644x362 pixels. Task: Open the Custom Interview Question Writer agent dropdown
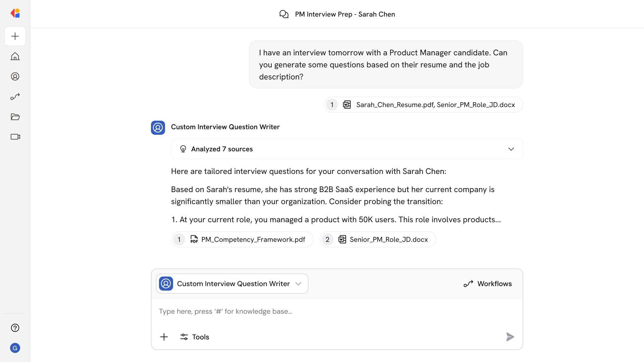(x=232, y=284)
